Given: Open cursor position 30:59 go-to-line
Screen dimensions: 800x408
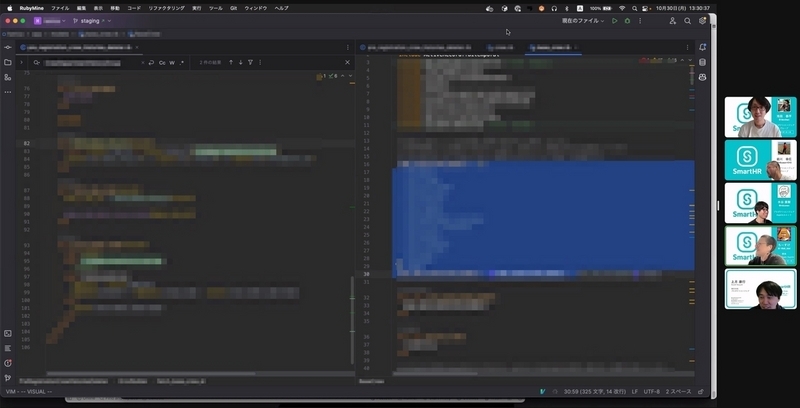Looking at the screenshot, I should (594, 392).
